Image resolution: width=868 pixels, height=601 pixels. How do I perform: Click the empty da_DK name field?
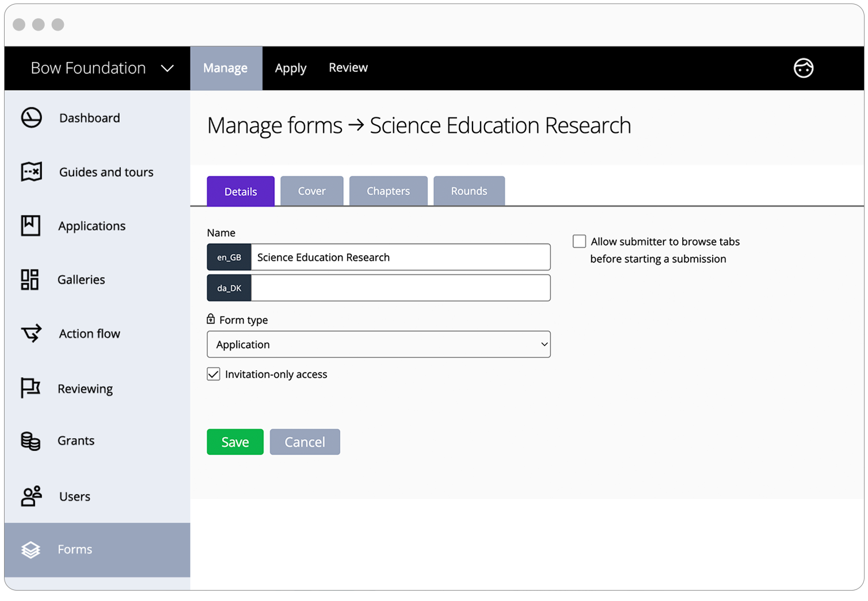[x=400, y=288]
